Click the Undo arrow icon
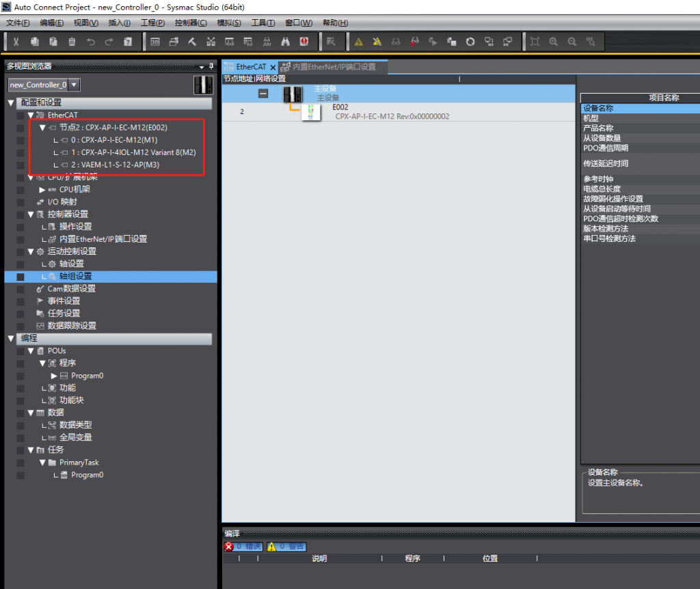This screenshot has width=700, height=589. [x=91, y=42]
